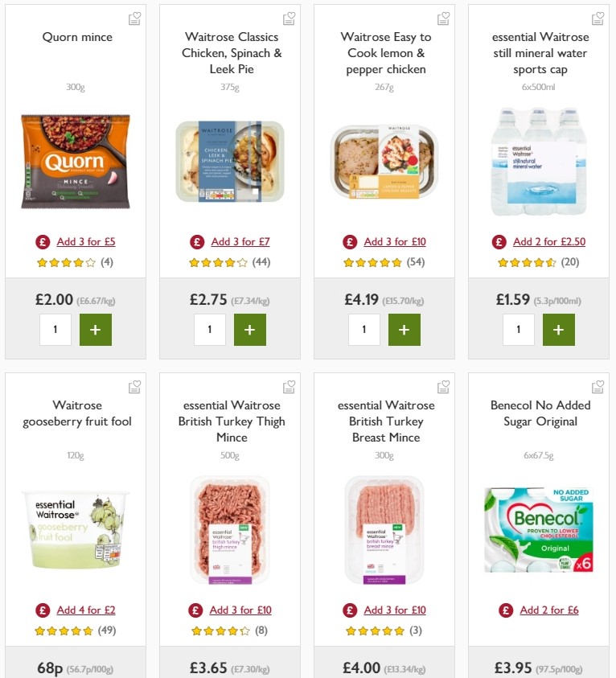This screenshot has width=616, height=678.
Task: Add Waitrose Classics Pie to favourites list
Action: click(x=289, y=18)
